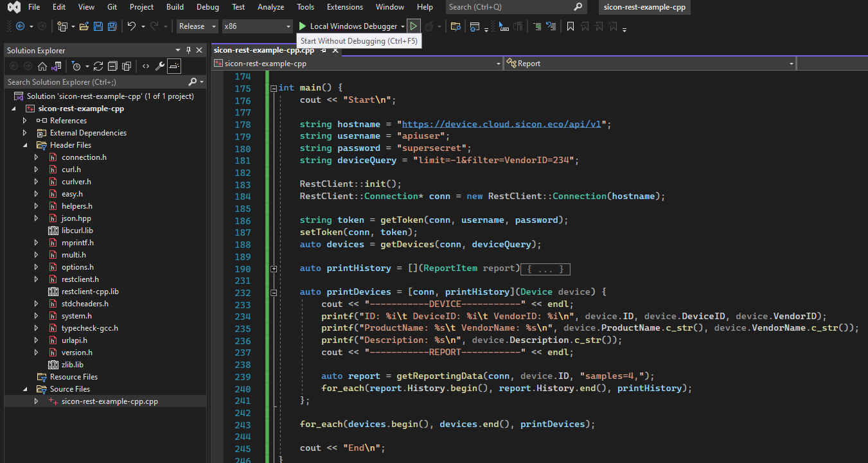Select json.hpp in Header Files

[x=76, y=218]
